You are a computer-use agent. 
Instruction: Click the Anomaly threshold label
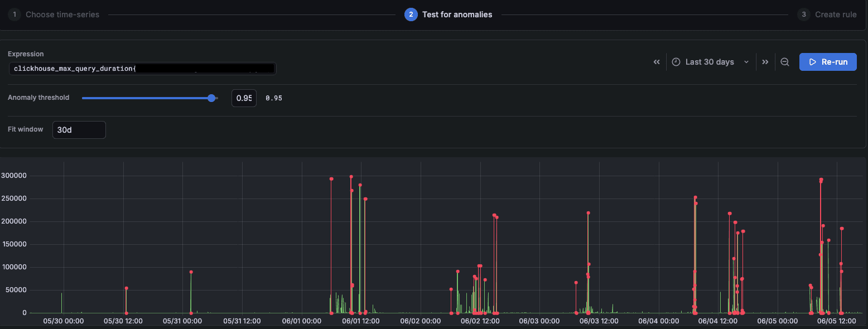[38, 98]
